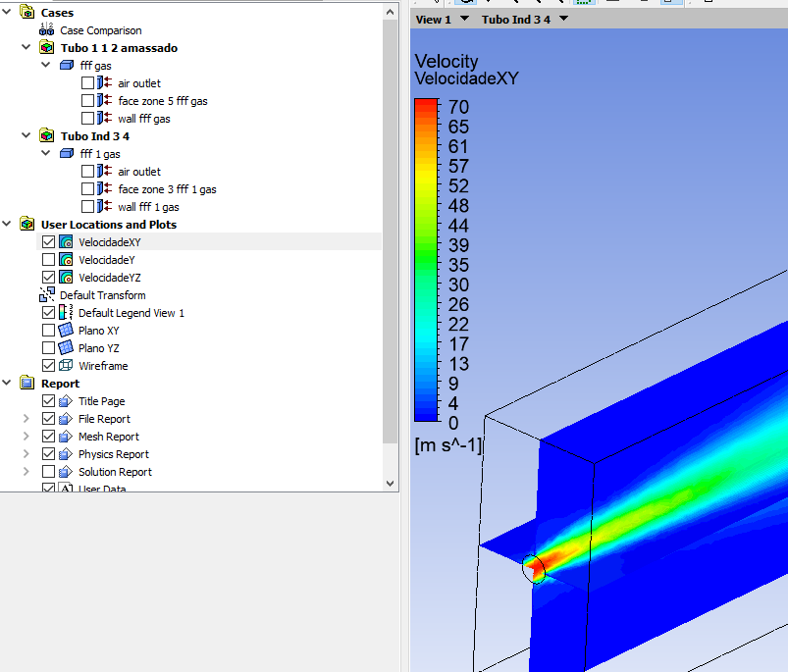Show Plano YZ by ticking its checkbox
This screenshot has height=672, width=788.
click(48, 348)
